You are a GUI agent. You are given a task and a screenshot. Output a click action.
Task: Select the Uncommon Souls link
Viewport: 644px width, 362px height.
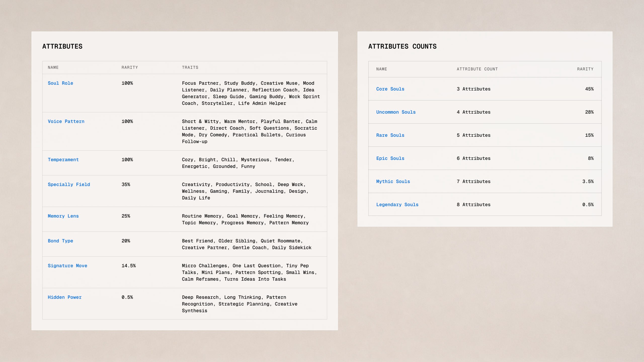[396, 112]
